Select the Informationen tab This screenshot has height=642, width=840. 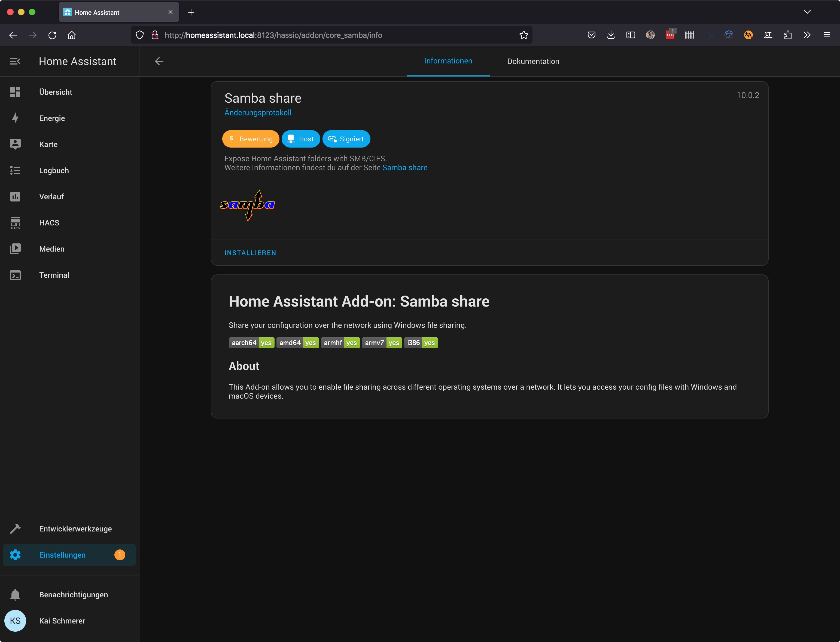click(x=448, y=61)
